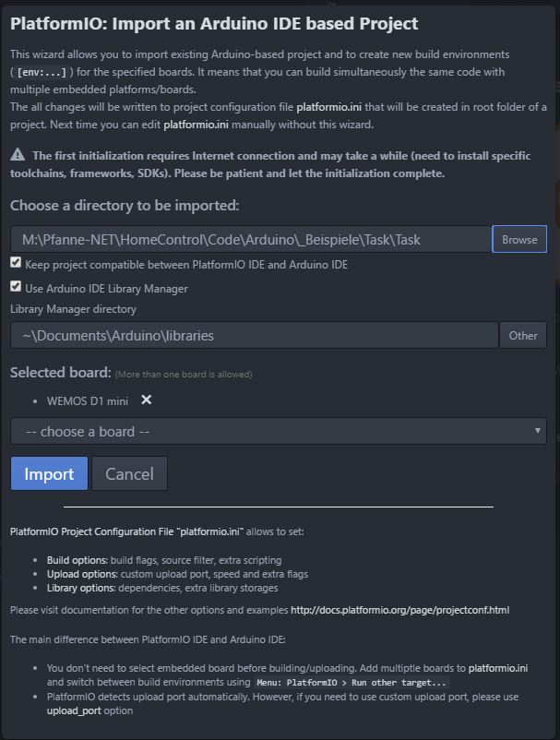
Task: Uncheck Use Arduino IDE Library Manager
Action: coord(16,288)
